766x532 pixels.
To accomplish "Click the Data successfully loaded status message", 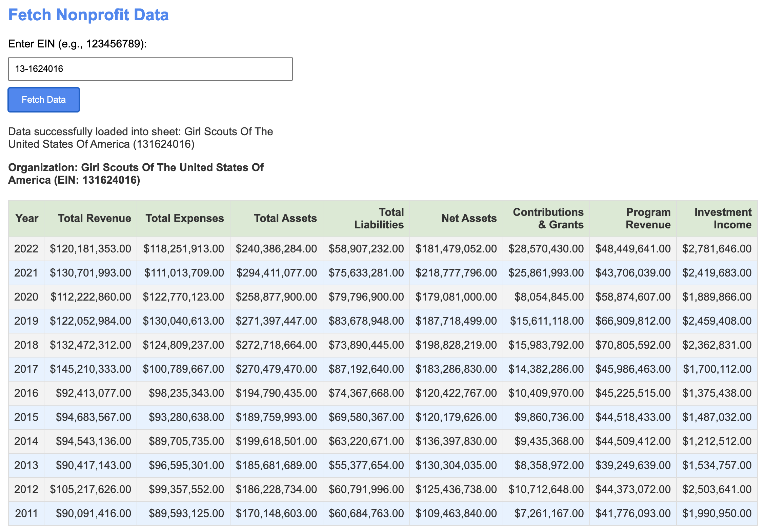I will (x=140, y=138).
